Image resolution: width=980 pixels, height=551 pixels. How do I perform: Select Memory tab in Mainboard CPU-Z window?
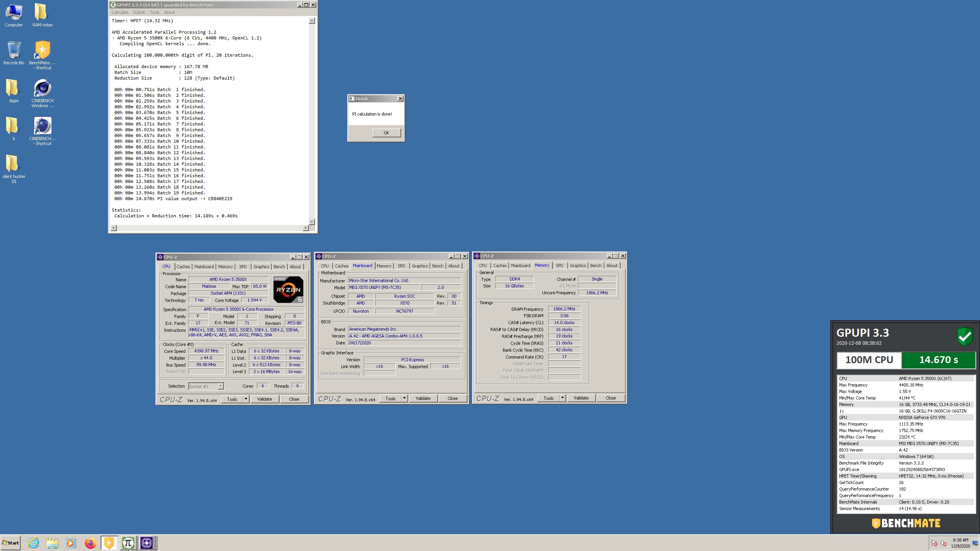coord(384,266)
